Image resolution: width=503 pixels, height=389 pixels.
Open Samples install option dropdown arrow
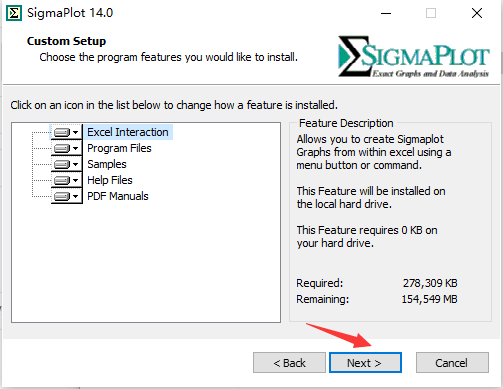point(76,164)
